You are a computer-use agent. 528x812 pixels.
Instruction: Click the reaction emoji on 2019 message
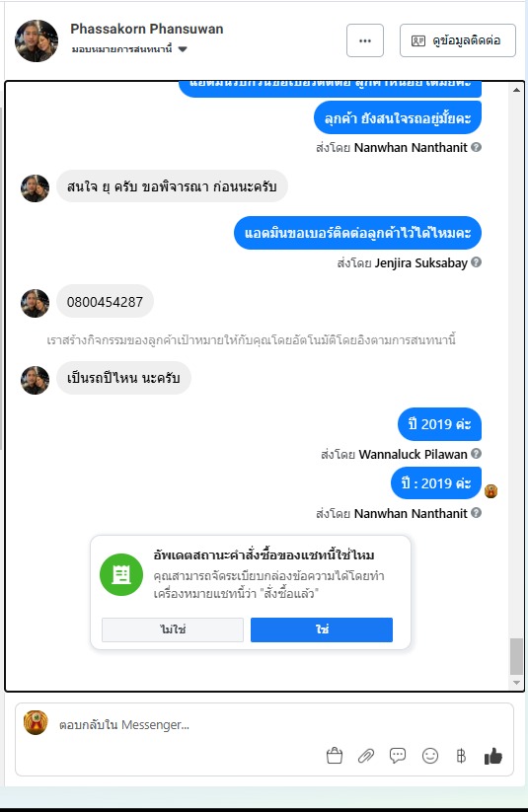pyautogui.click(x=490, y=491)
